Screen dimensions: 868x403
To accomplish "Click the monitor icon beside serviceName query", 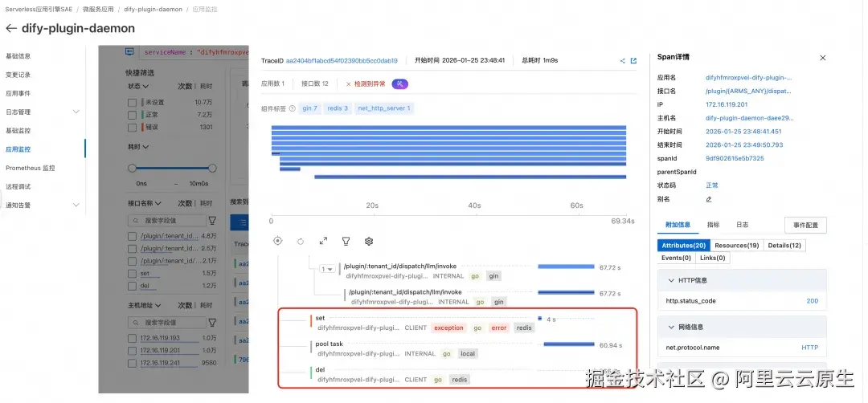I will click(129, 51).
